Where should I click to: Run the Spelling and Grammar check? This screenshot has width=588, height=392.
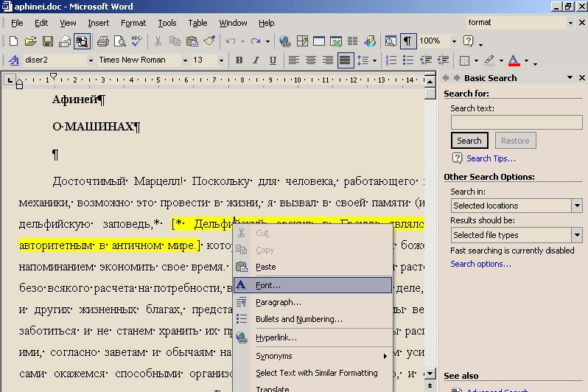click(x=136, y=42)
